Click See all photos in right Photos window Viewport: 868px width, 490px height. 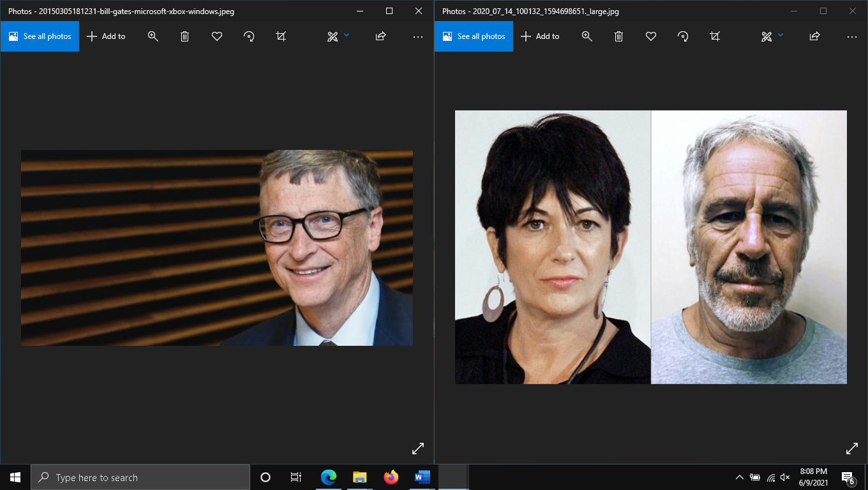coord(474,36)
